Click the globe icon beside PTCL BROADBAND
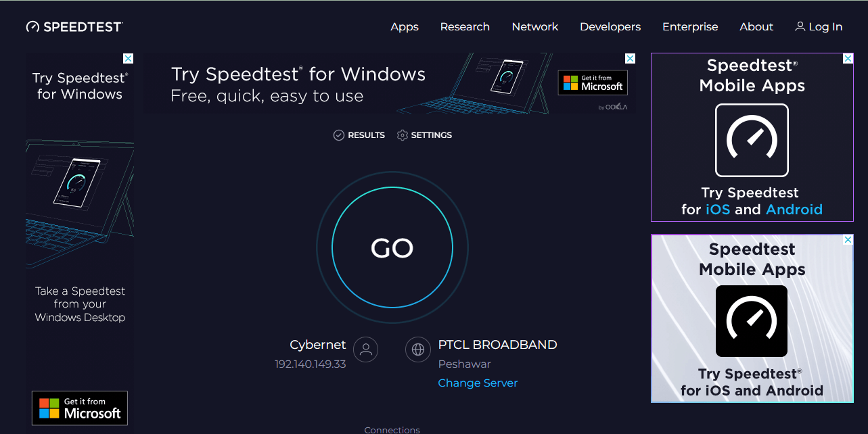The width and height of the screenshot is (868, 434). click(x=418, y=349)
